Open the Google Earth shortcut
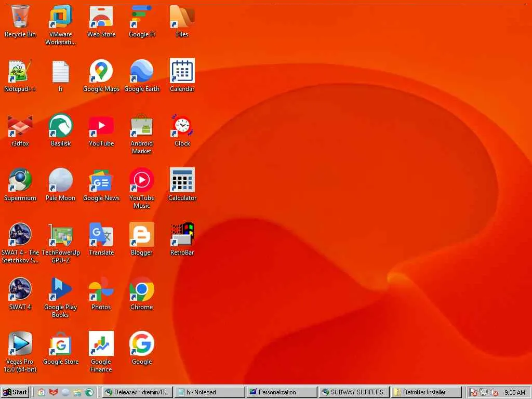The image size is (532, 399). 142,76
